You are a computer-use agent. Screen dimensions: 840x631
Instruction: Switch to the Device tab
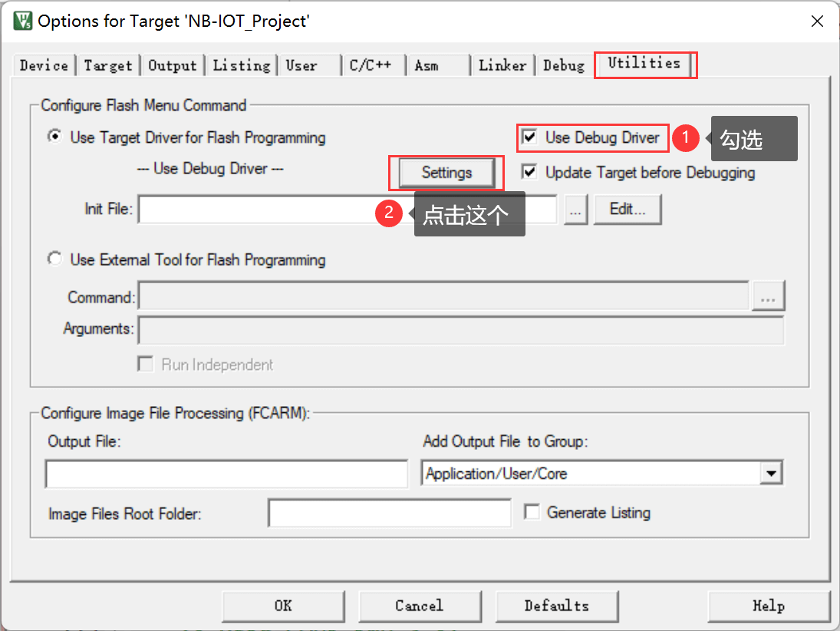[44, 65]
